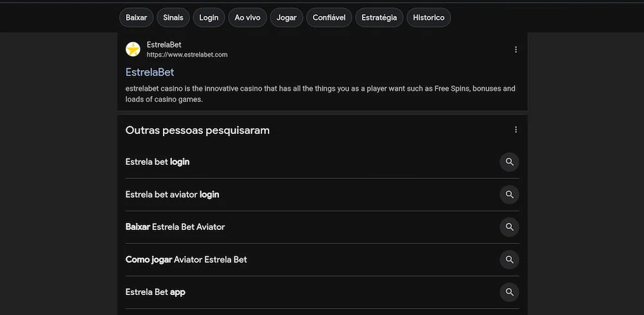644x315 pixels.
Task: Choose the Jogar filter chip
Action: [x=287, y=17]
